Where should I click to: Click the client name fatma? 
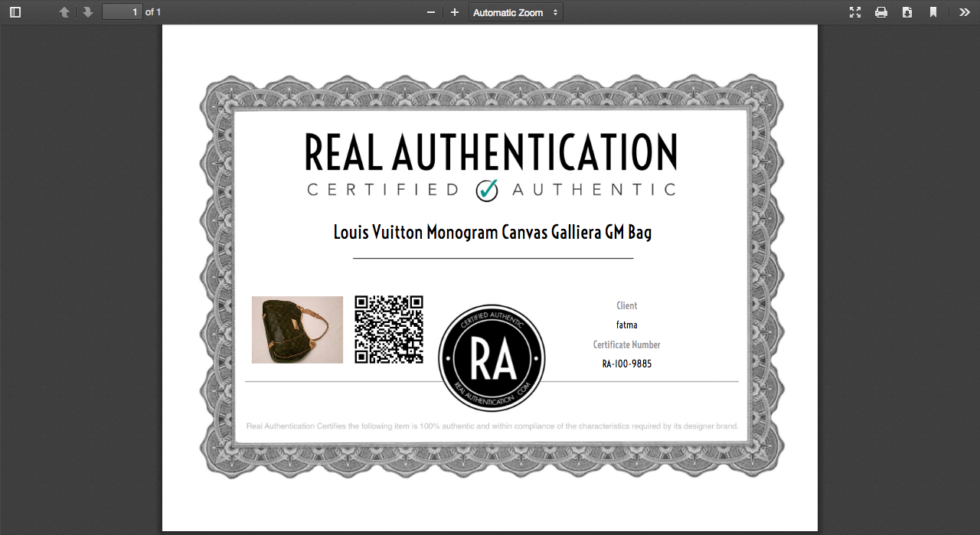click(627, 325)
